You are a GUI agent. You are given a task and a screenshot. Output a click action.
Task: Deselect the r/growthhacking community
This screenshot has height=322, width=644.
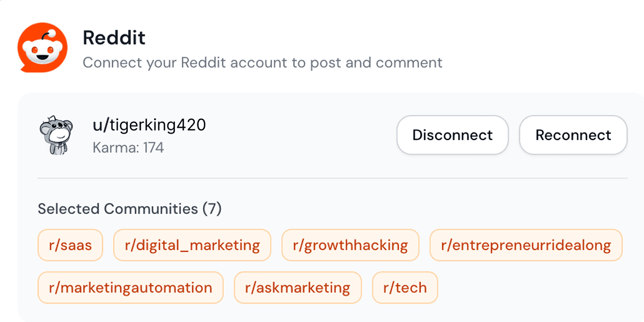(x=350, y=245)
